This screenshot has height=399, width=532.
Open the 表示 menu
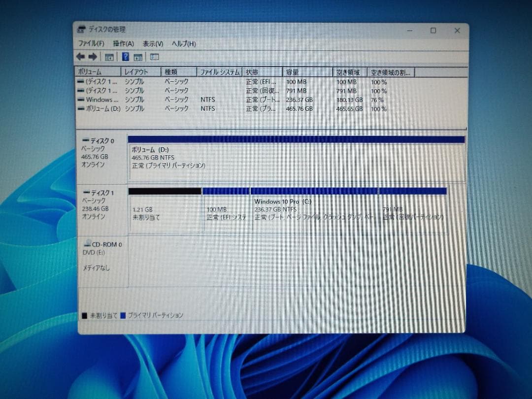pos(153,43)
